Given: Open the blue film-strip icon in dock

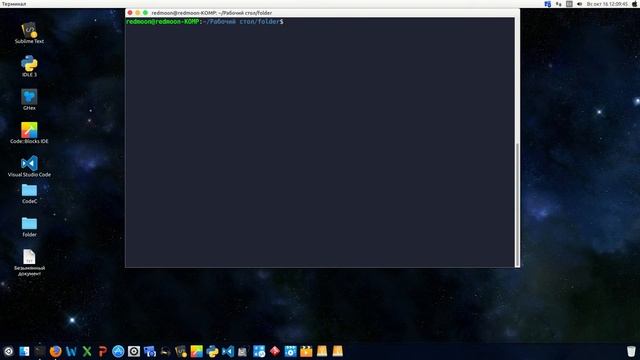Looking at the screenshot, I should (x=290, y=351).
